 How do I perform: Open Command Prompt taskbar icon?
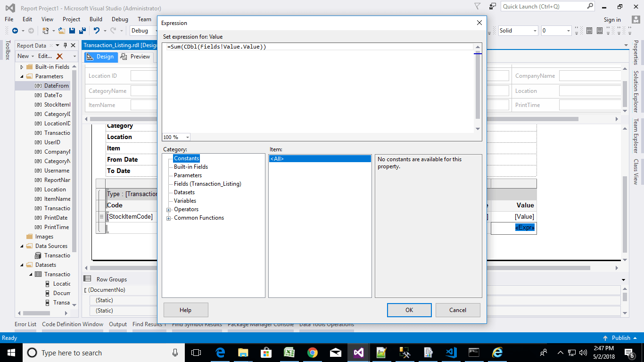(474, 353)
